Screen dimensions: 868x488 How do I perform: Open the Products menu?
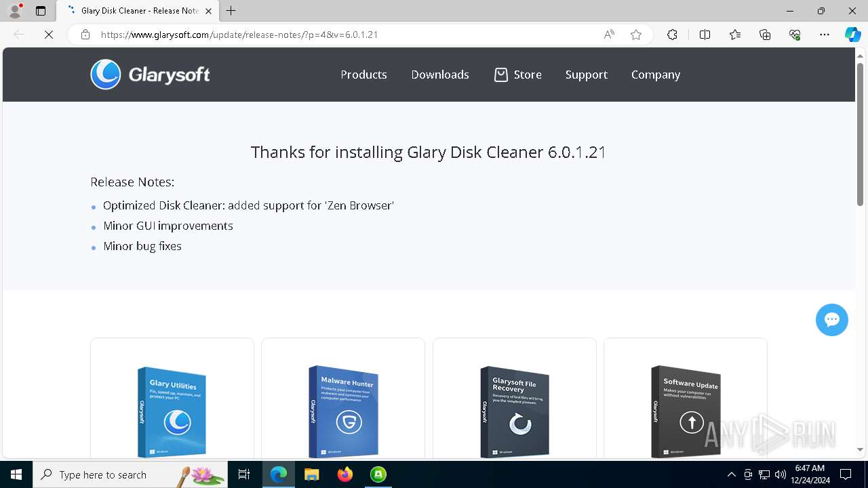pyautogui.click(x=363, y=75)
